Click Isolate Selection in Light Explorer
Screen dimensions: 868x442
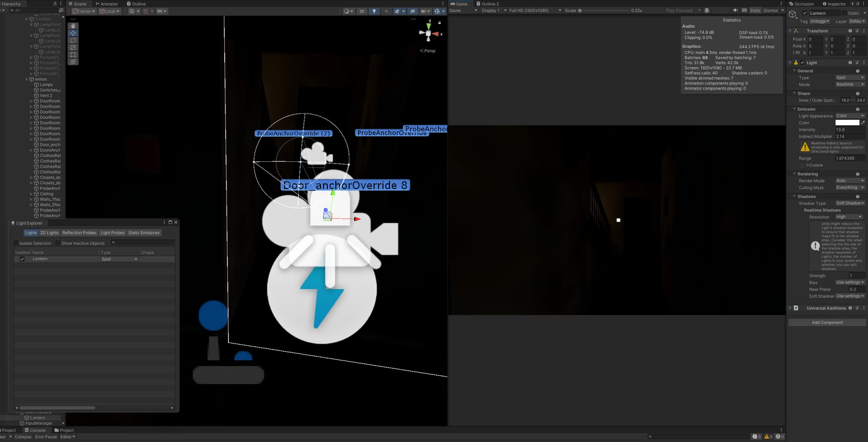[x=33, y=243]
